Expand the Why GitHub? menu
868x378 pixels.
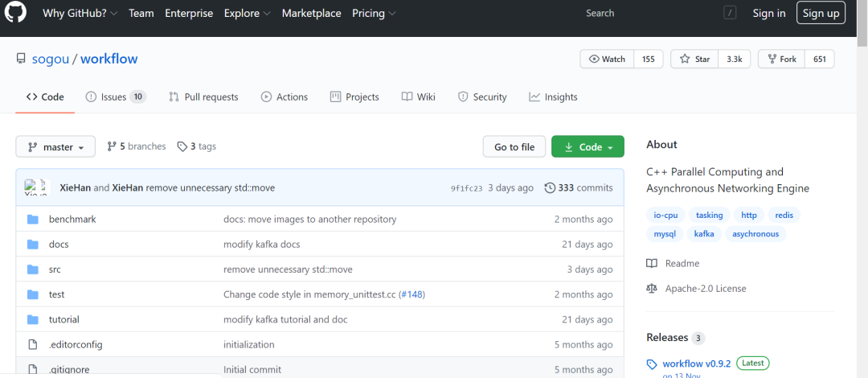pyautogui.click(x=80, y=14)
